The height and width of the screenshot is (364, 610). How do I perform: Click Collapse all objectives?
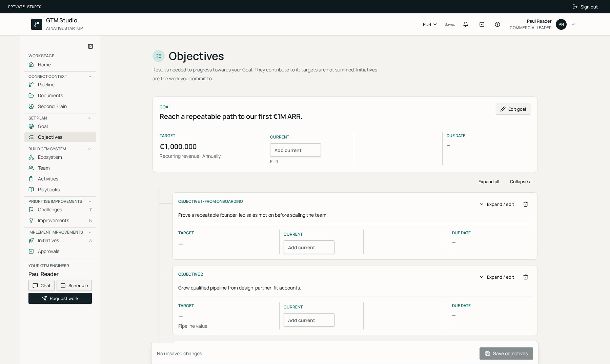coord(522,182)
